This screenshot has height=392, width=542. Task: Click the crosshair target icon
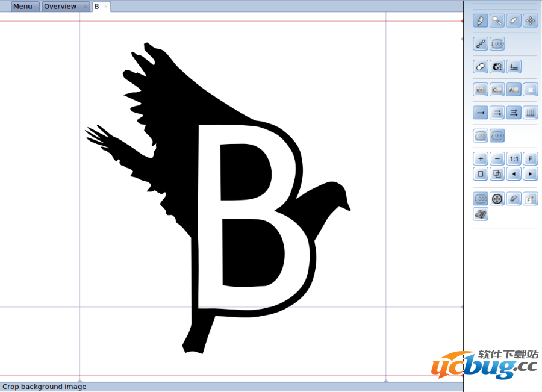click(x=497, y=199)
